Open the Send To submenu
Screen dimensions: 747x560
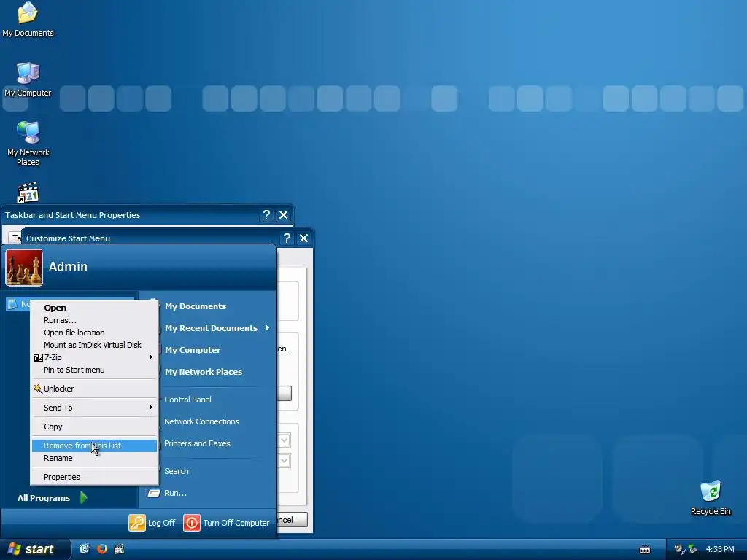pos(94,408)
